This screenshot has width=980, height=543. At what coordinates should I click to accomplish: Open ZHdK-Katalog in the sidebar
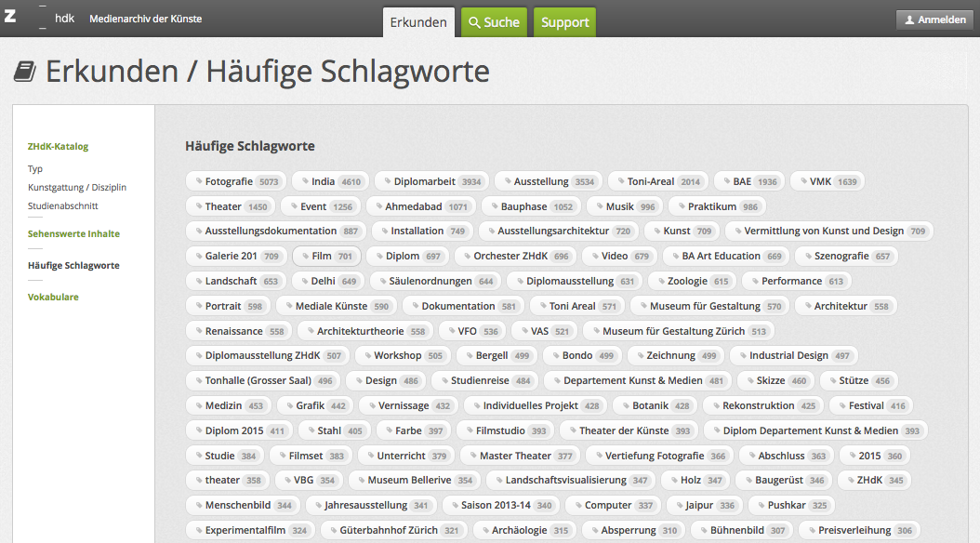click(58, 146)
